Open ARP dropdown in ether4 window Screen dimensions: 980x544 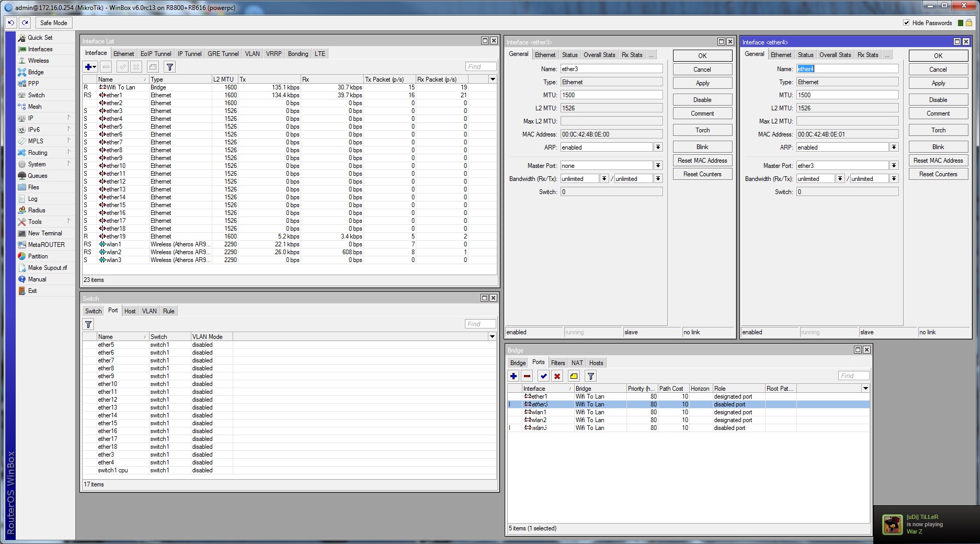point(894,148)
